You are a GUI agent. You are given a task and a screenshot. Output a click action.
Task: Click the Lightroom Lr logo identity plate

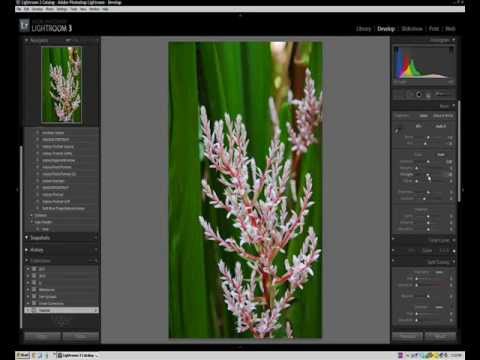coord(24,25)
